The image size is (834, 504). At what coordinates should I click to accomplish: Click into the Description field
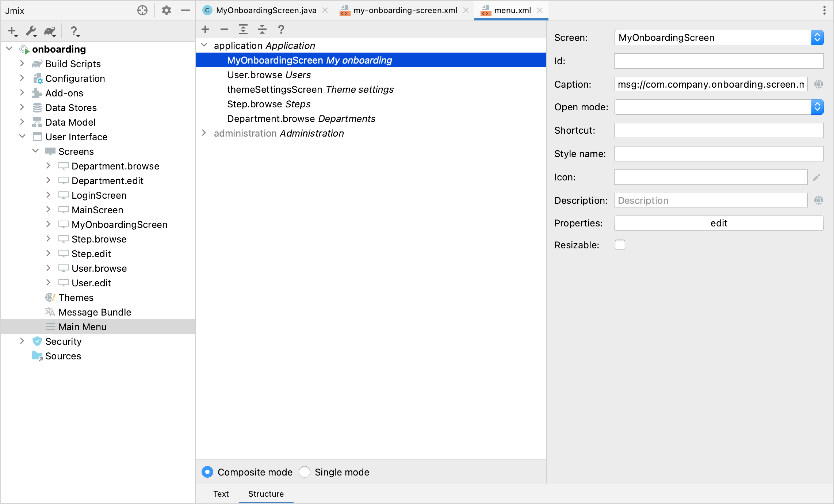point(711,200)
